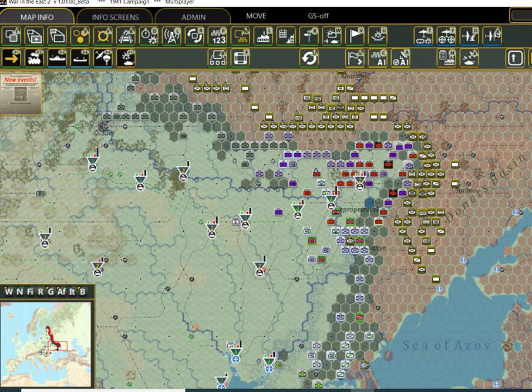Click the white flag victory (V) icon
532x392 pixels.
(355, 36)
